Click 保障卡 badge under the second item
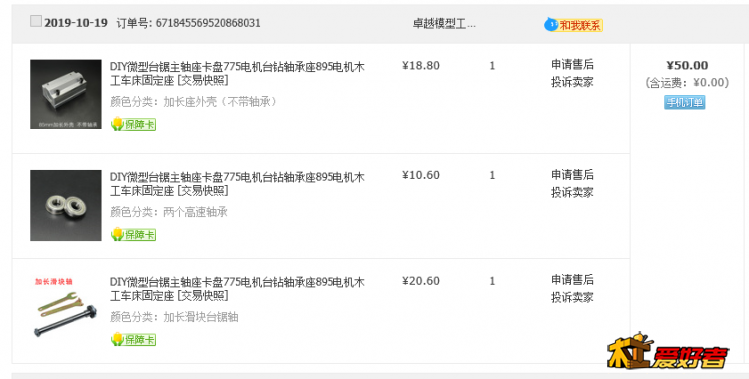Screen dimensions: 749x379 133,235
